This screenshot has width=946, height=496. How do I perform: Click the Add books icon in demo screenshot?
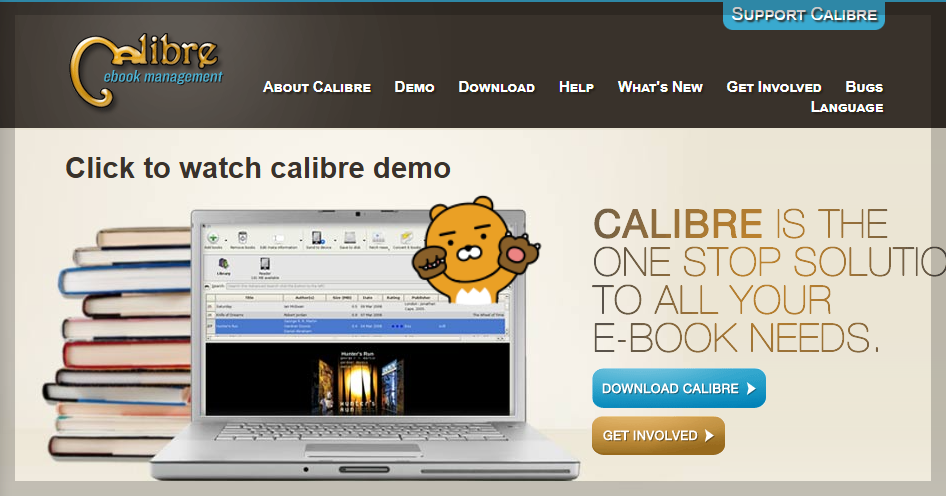213,240
